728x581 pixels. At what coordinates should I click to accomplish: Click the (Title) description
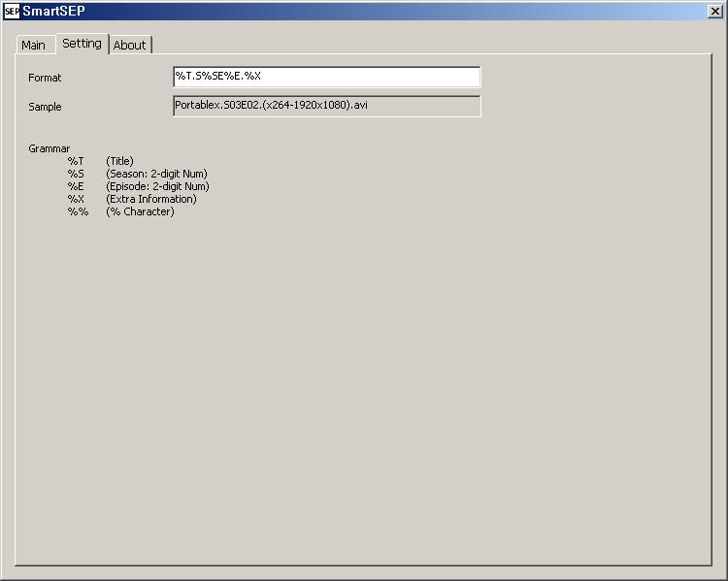click(x=119, y=161)
